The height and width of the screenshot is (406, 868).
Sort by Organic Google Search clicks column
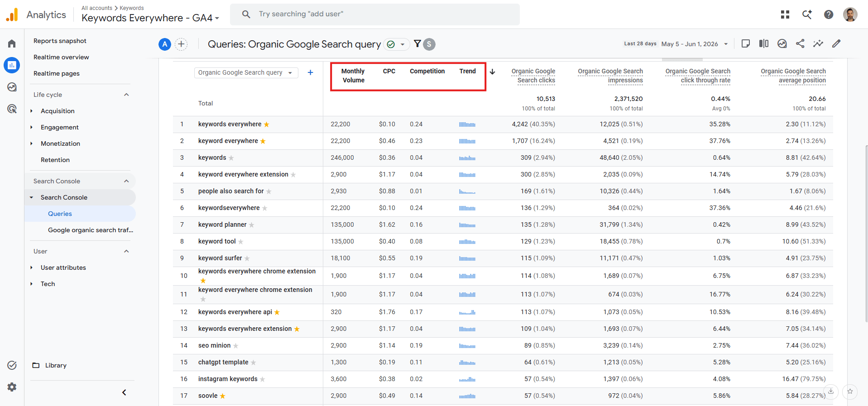(533, 76)
